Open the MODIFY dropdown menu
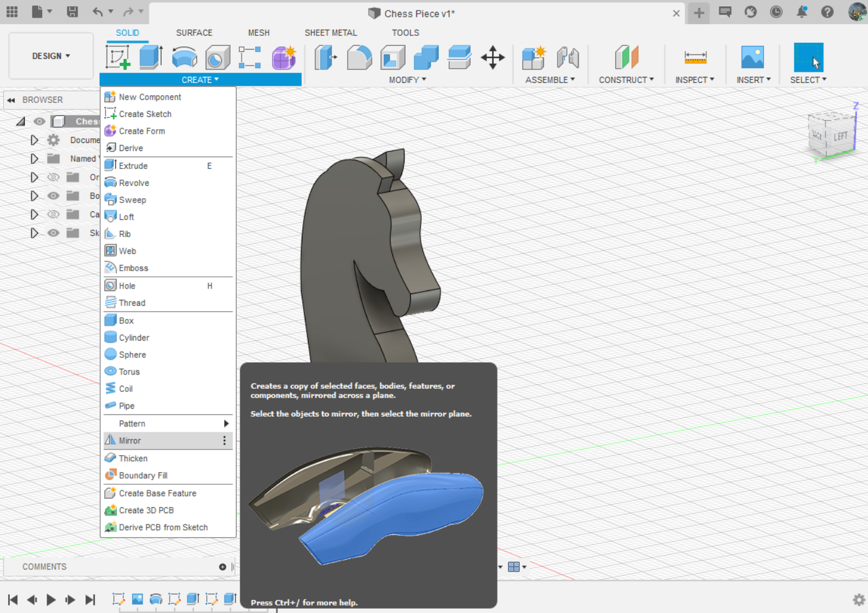This screenshot has height=613, width=868. point(408,80)
